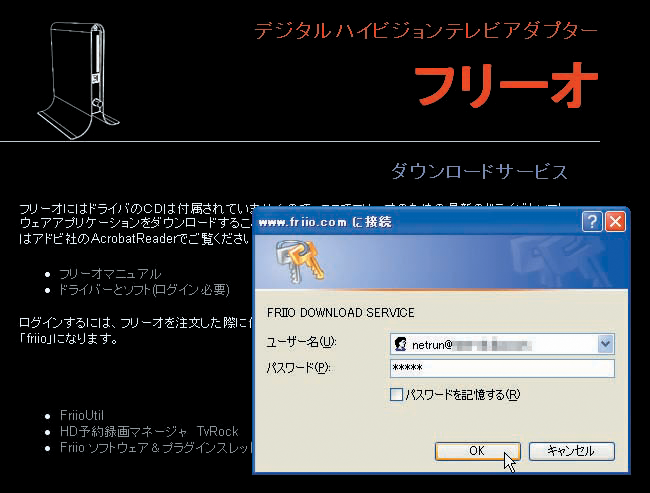
Task: Click the デジタルハイビジョンテレビアダプター subtitle
Action: 426,31
